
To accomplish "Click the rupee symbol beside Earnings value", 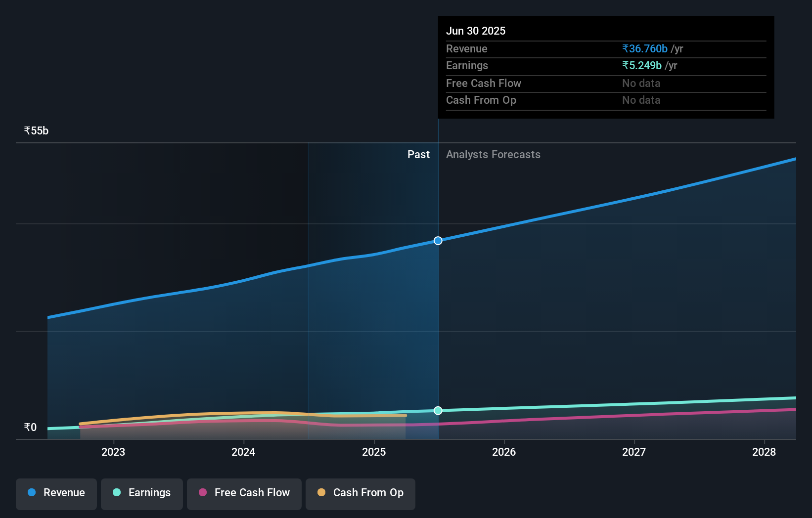I will (625, 65).
